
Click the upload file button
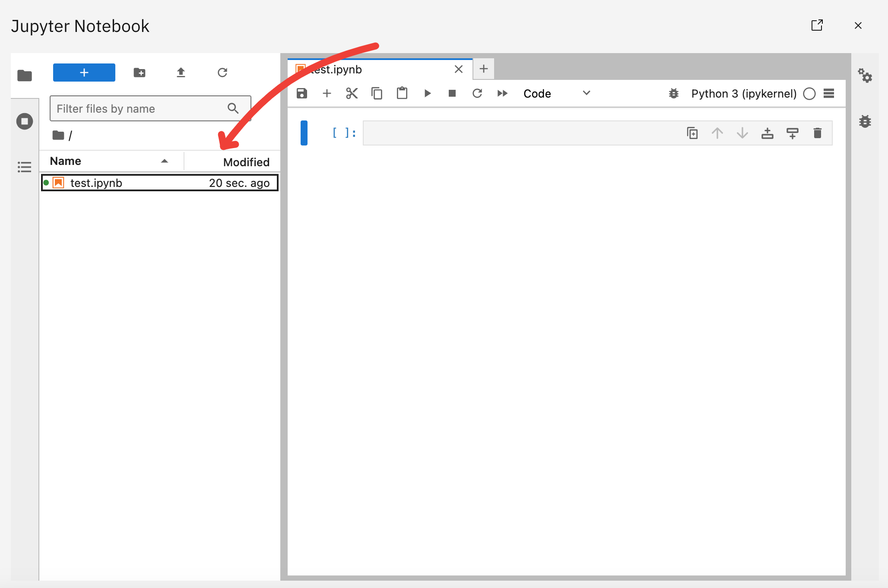[x=181, y=72]
